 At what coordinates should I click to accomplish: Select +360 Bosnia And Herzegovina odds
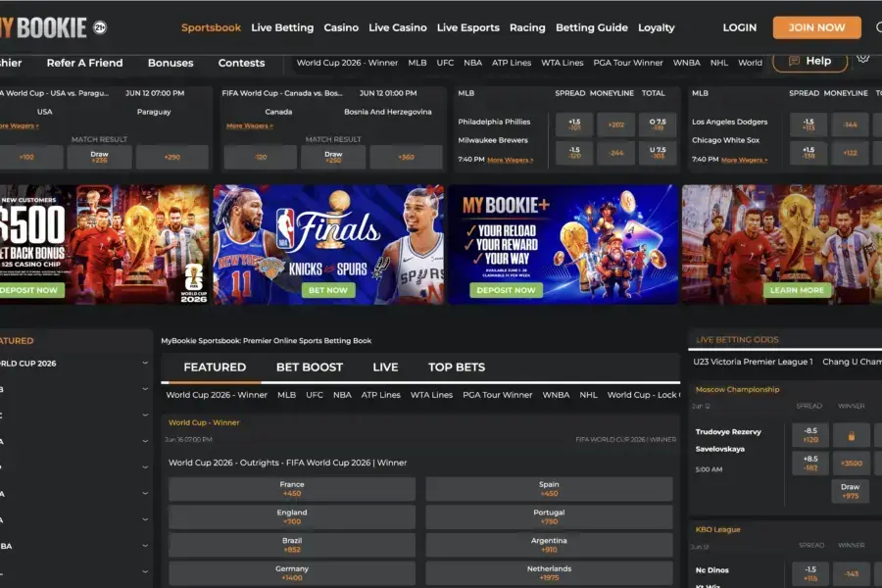pos(406,157)
